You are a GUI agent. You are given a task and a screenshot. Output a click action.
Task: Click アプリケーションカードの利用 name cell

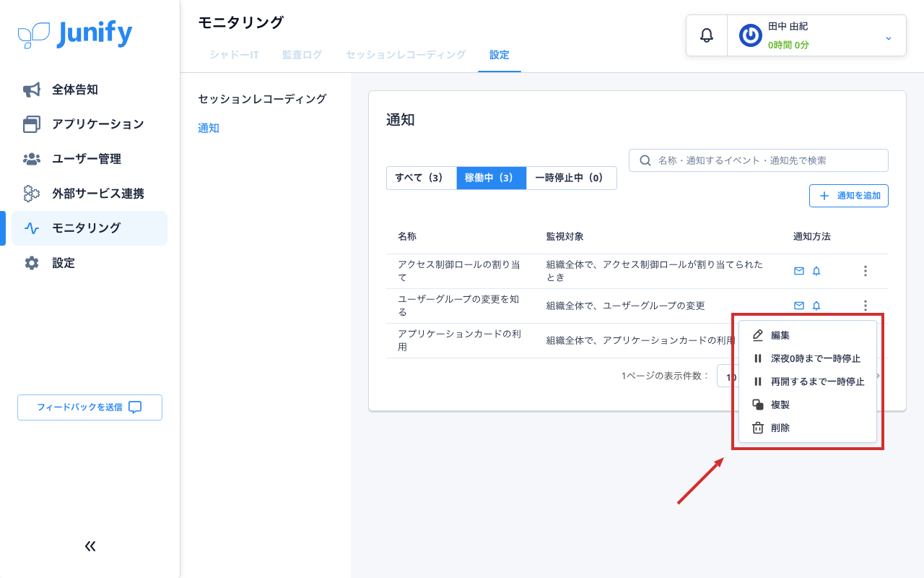pyautogui.click(x=459, y=340)
